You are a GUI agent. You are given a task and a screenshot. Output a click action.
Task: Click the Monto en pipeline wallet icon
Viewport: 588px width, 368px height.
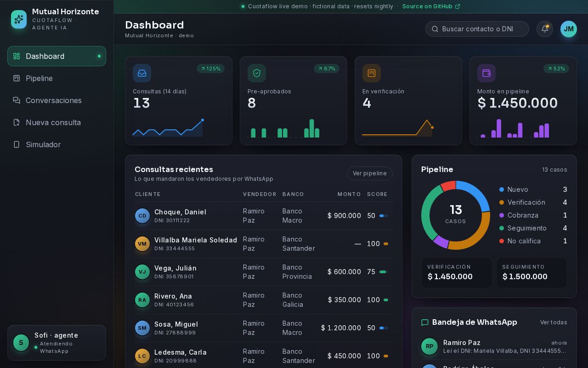tap(486, 73)
